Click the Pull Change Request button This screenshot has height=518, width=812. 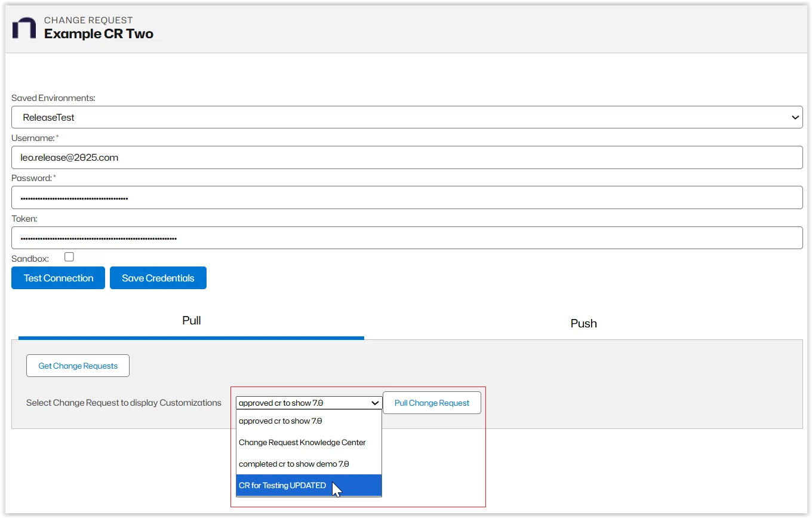(x=432, y=403)
